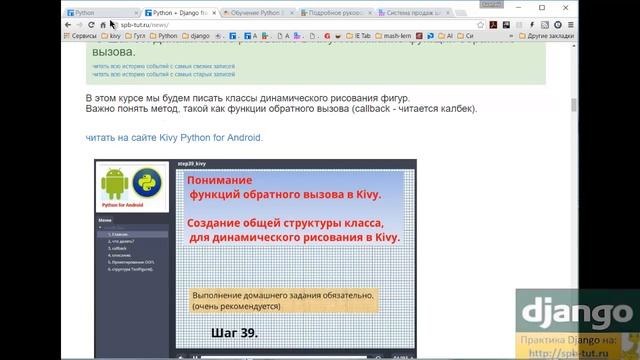Open the red PDF extension icon
Image resolution: width=640 pixels, height=360 pixels.
tap(493, 25)
